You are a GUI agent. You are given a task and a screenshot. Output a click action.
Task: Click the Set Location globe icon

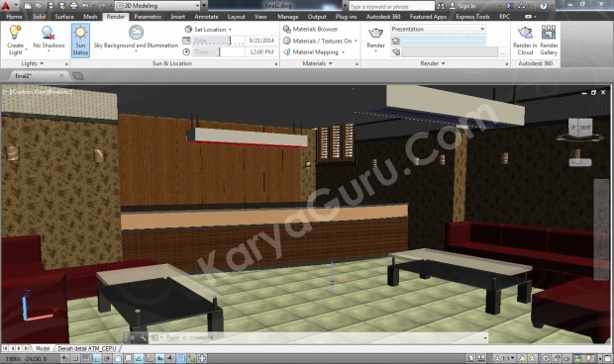(188, 30)
